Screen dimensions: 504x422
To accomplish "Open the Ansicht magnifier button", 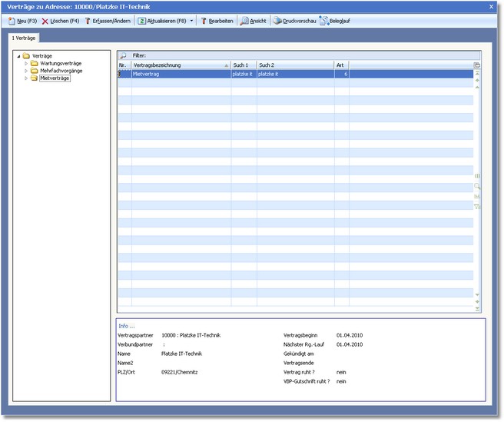I will (254, 21).
